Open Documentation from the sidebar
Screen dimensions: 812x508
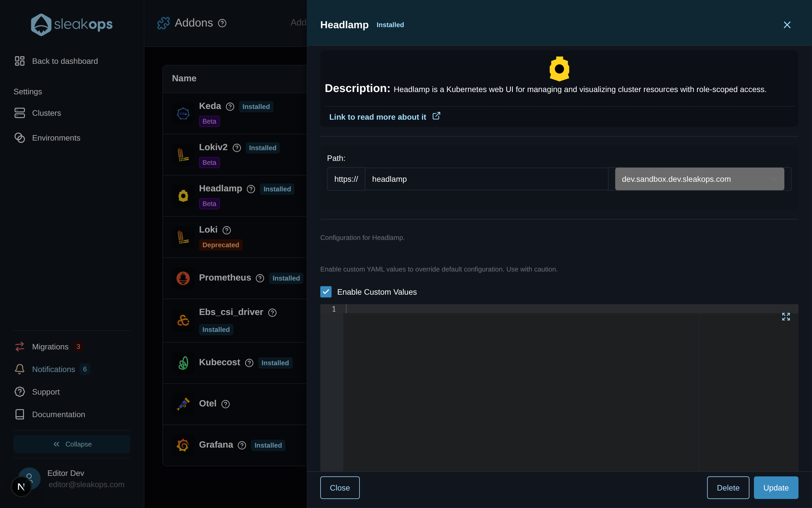pyautogui.click(x=50, y=414)
